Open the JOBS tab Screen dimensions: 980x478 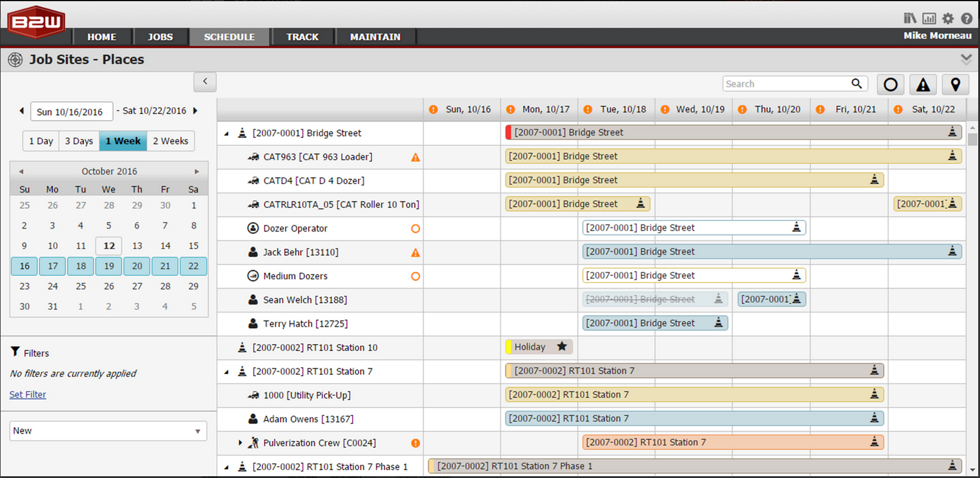(161, 37)
